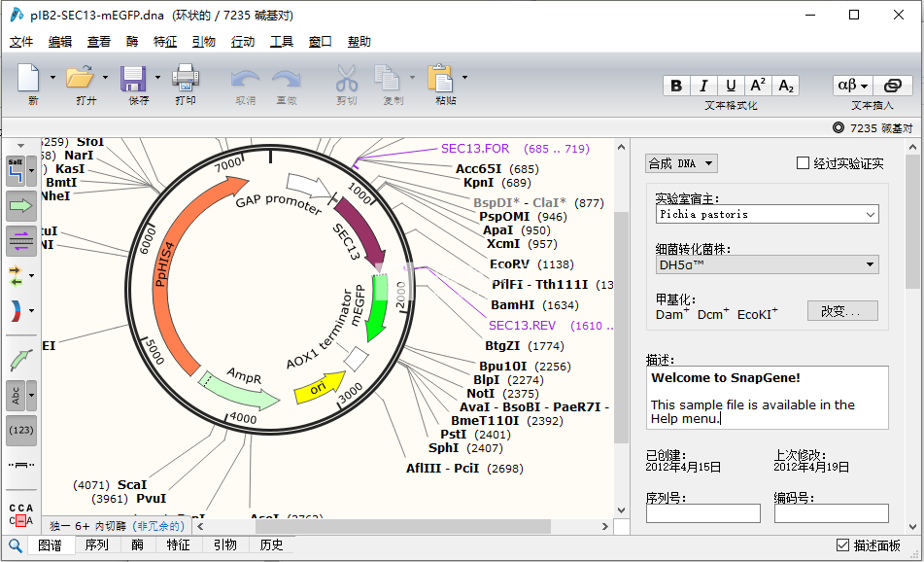
Task: Open the dropdown arrow next to 打开
Action: (105, 77)
